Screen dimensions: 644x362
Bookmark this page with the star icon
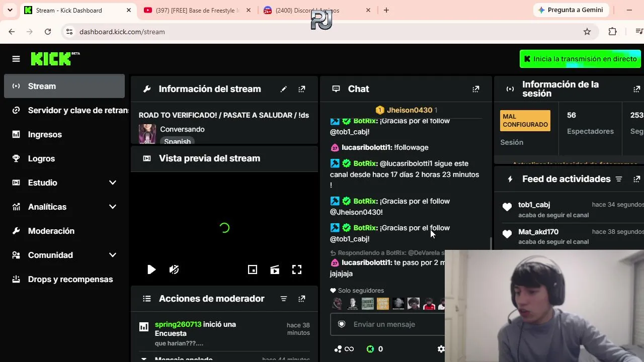[587, 32]
